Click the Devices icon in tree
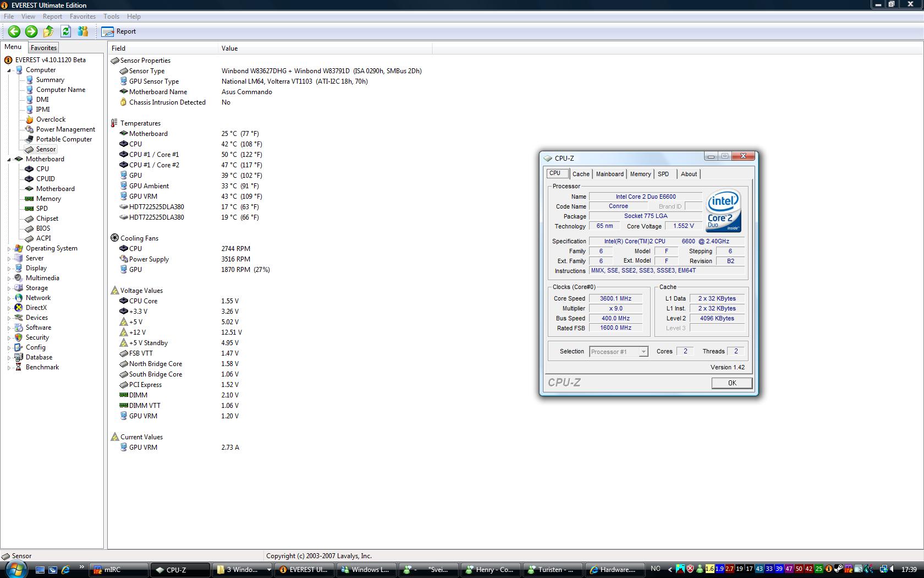Image resolution: width=924 pixels, height=578 pixels. 19,318
